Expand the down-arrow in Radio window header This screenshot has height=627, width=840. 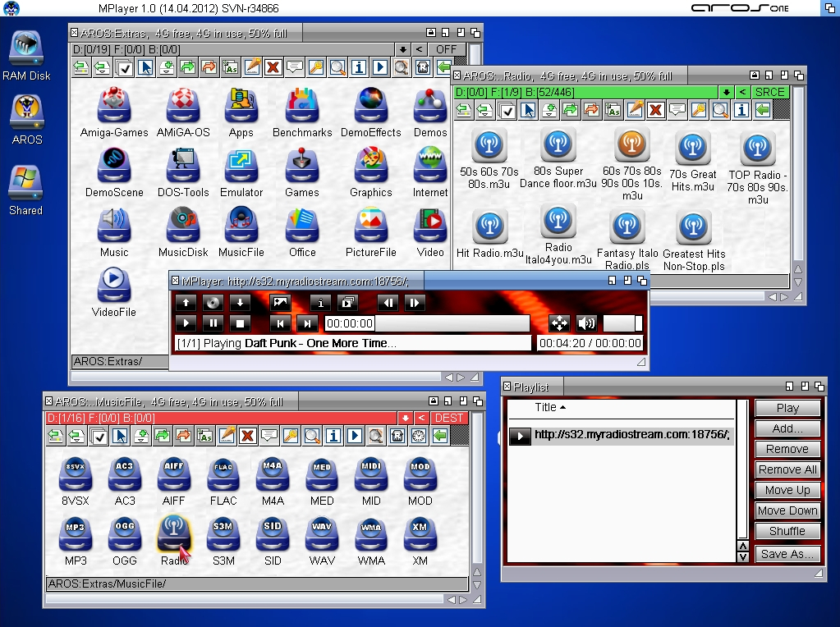click(x=726, y=92)
